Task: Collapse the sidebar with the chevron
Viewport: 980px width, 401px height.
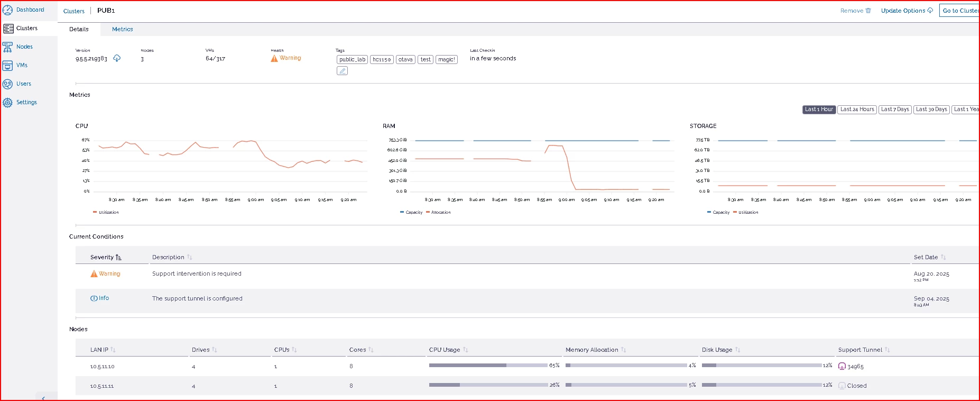Action: click(x=43, y=398)
